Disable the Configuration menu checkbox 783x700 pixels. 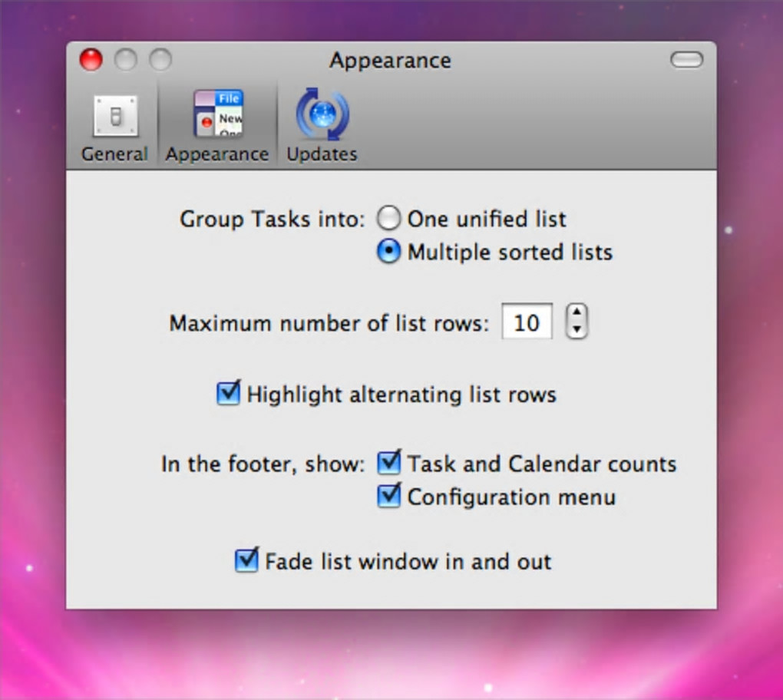389,495
